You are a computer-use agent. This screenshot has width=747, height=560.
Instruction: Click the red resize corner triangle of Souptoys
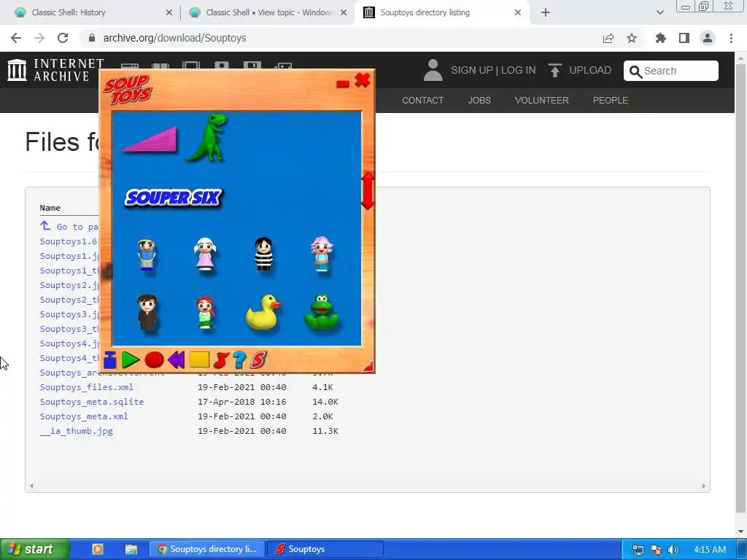(x=368, y=366)
